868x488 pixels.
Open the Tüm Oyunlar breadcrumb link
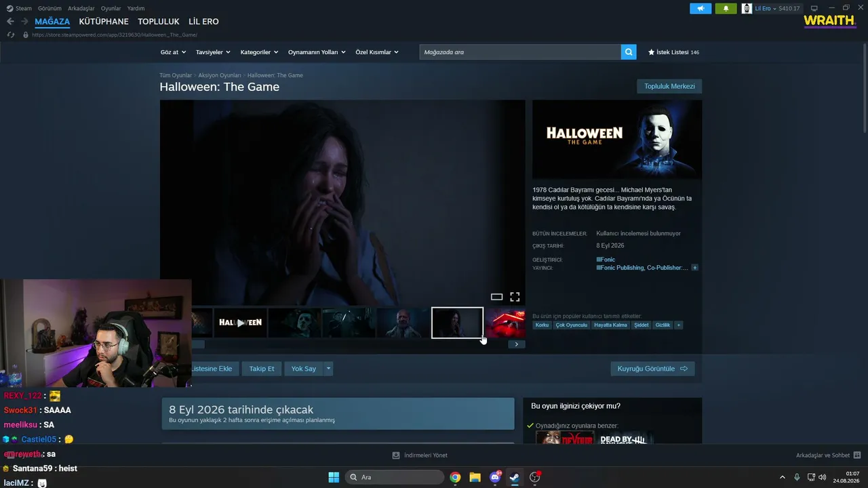(176, 75)
